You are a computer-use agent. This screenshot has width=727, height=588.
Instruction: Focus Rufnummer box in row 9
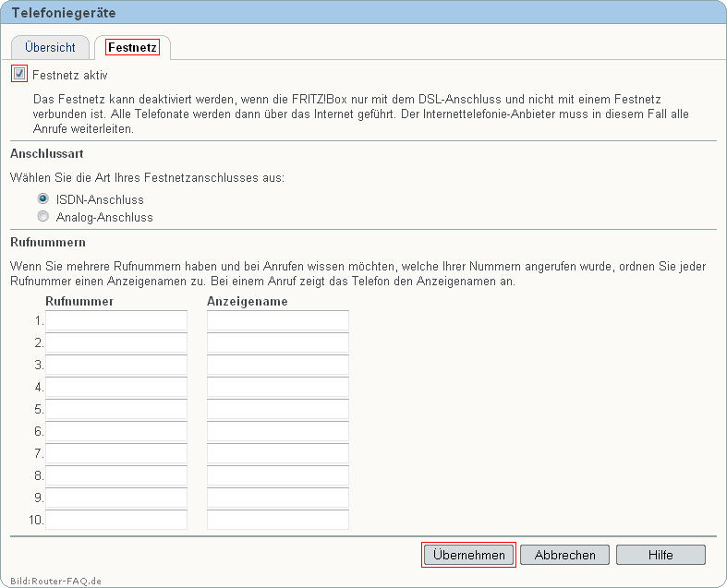pyautogui.click(x=116, y=498)
